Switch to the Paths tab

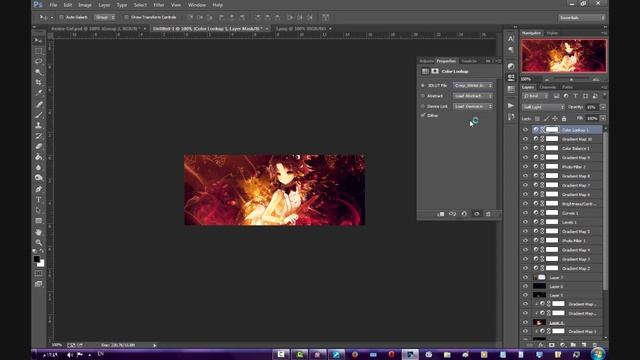567,87
